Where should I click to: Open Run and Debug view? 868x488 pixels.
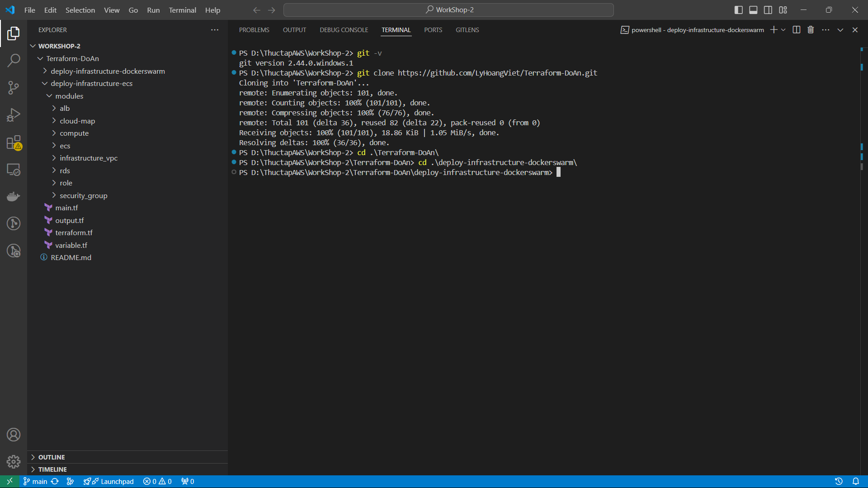(x=14, y=114)
